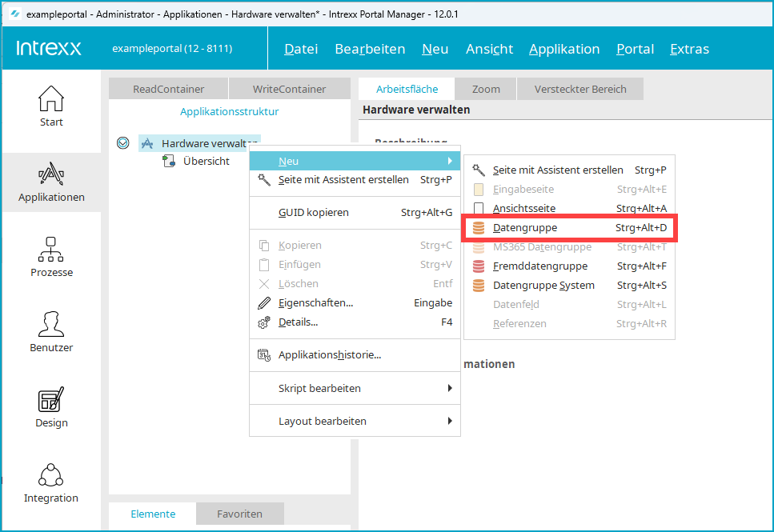Viewport: 774px width, 532px height.
Task: Click the wand icon in the context menu
Action: pyautogui.click(x=264, y=180)
